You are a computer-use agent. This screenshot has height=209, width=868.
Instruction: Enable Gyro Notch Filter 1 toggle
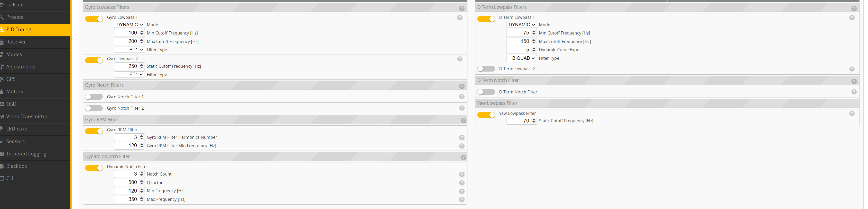pyautogui.click(x=94, y=97)
